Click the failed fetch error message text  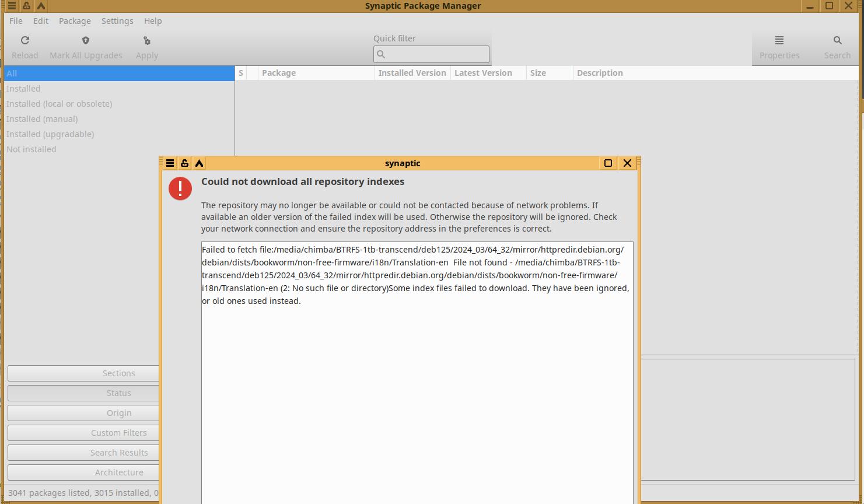[415, 275]
